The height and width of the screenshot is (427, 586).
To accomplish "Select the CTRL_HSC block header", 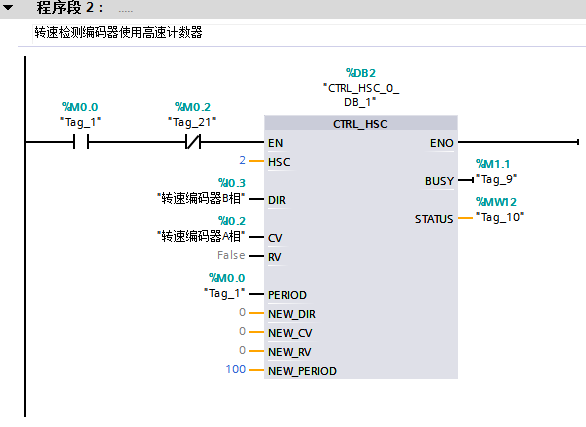I will point(361,124).
